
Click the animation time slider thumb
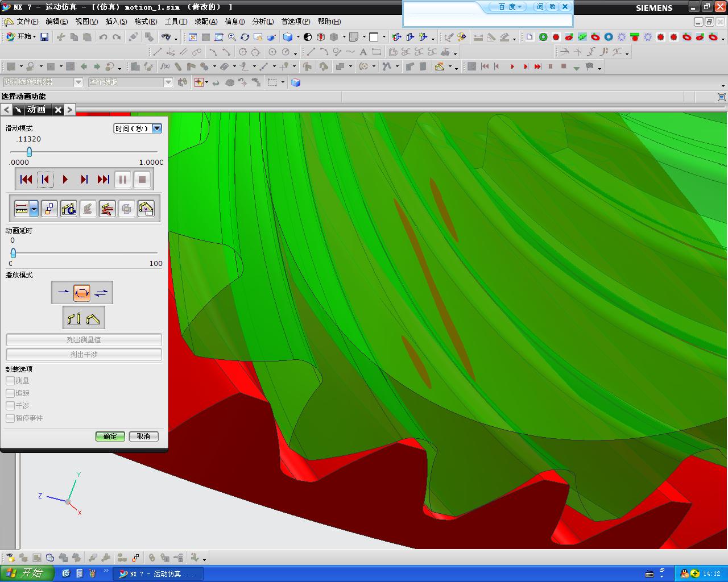point(29,152)
